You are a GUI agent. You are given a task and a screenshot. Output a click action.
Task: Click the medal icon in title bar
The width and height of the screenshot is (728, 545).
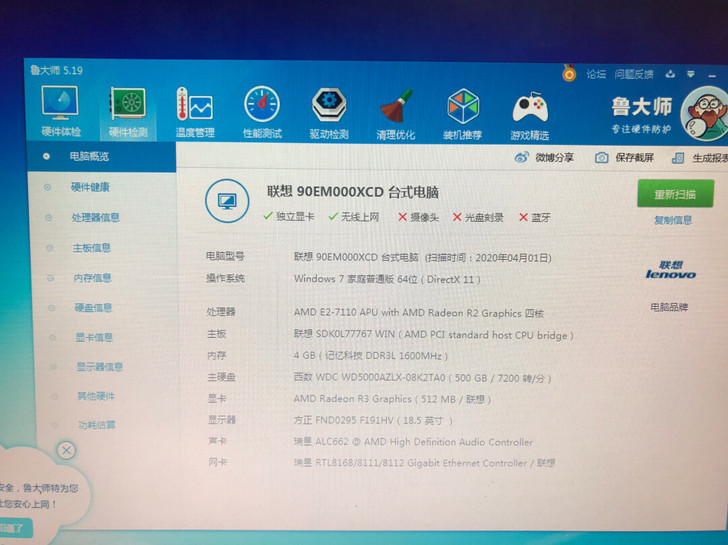point(569,73)
